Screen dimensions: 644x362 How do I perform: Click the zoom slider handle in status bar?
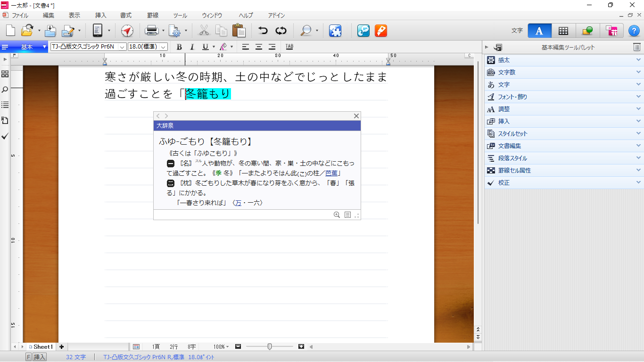coord(270,347)
